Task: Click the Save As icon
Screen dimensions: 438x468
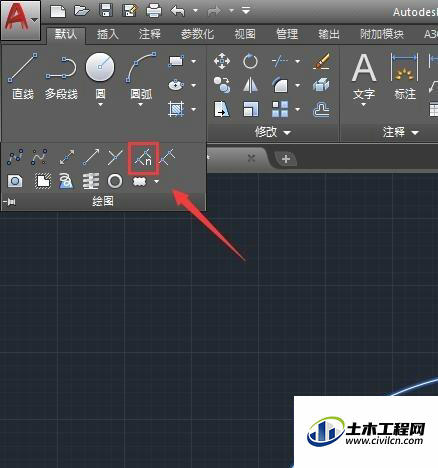Action: tap(130, 11)
